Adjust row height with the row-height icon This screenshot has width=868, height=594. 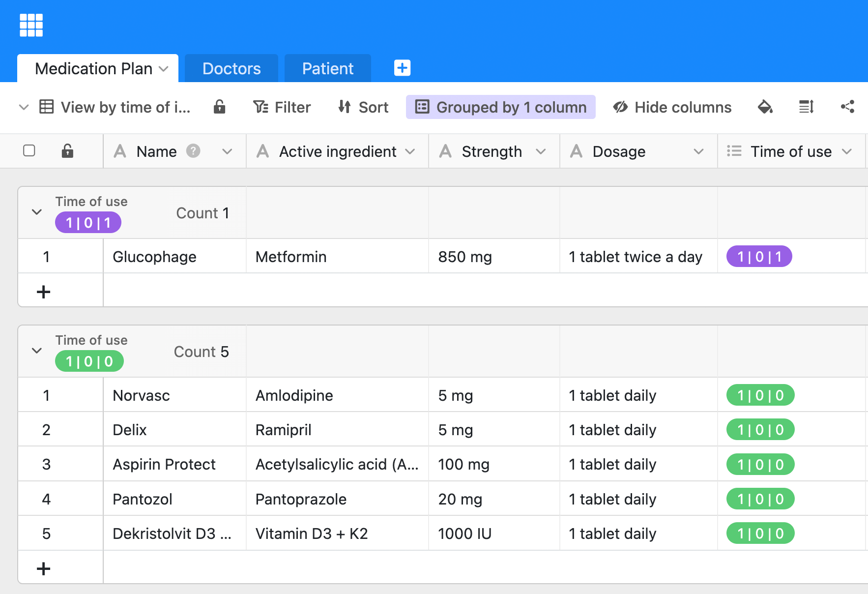pos(806,107)
